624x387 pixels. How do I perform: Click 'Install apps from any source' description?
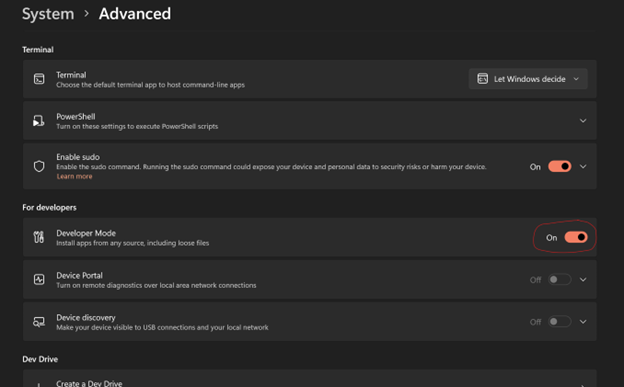coord(133,243)
